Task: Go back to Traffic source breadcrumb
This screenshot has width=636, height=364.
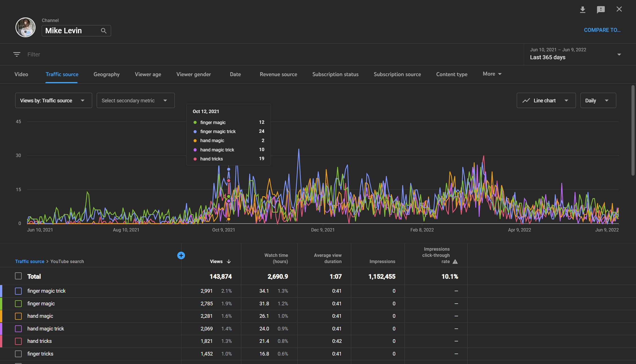Action: (30, 261)
